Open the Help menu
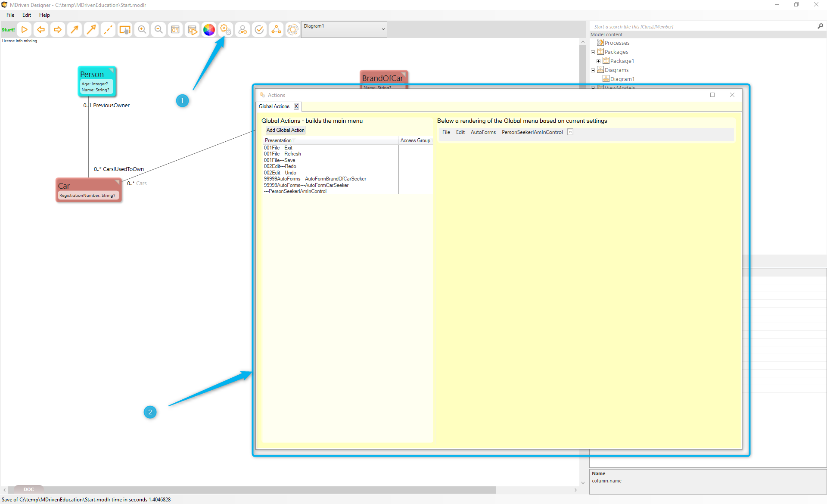827x504 pixels. point(44,15)
